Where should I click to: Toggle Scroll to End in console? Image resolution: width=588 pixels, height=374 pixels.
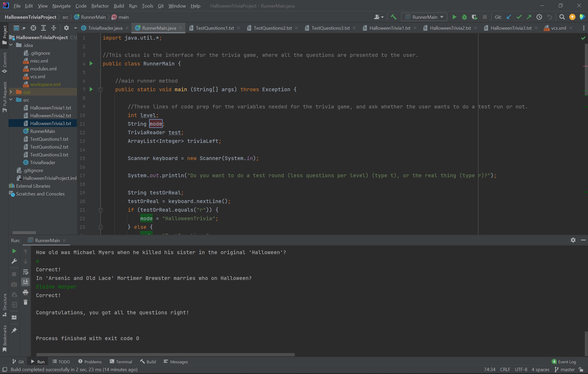coord(26,282)
